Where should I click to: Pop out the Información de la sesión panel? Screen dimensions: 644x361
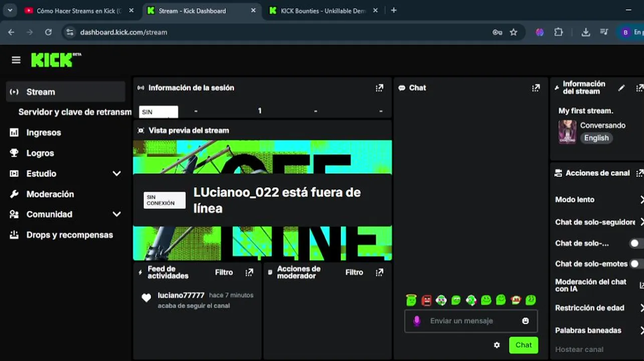pos(380,88)
